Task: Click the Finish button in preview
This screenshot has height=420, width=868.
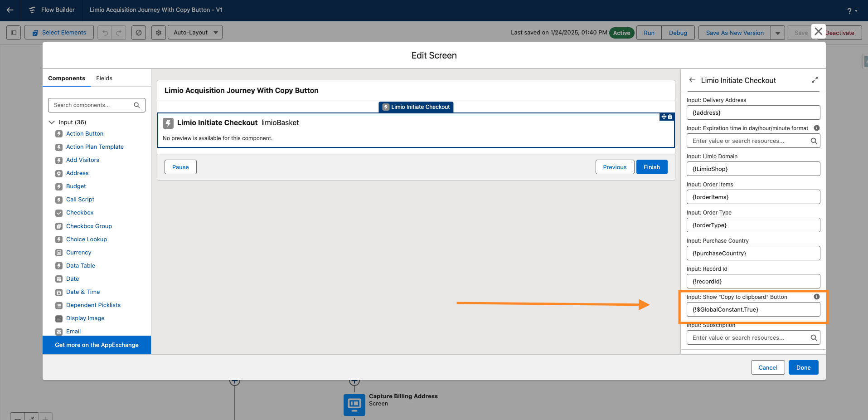Action: pyautogui.click(x=652, y=167)
